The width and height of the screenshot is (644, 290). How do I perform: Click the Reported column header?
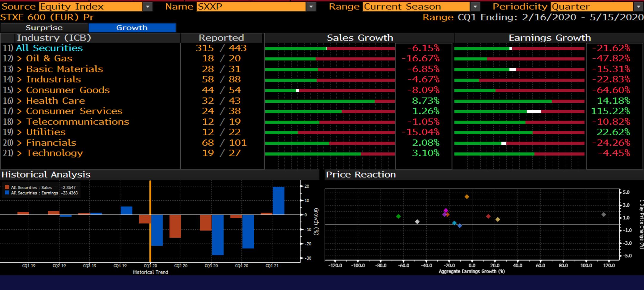pos(222,38)
